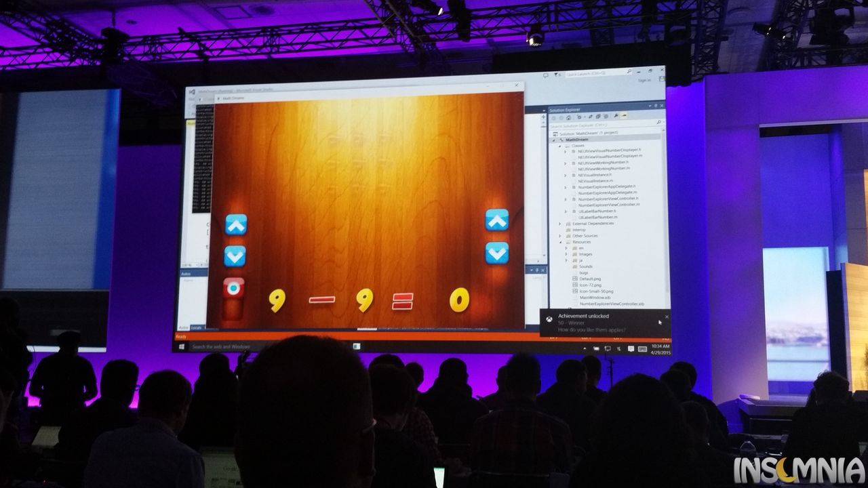Tap the right blue down-arrow button in game

496,253
